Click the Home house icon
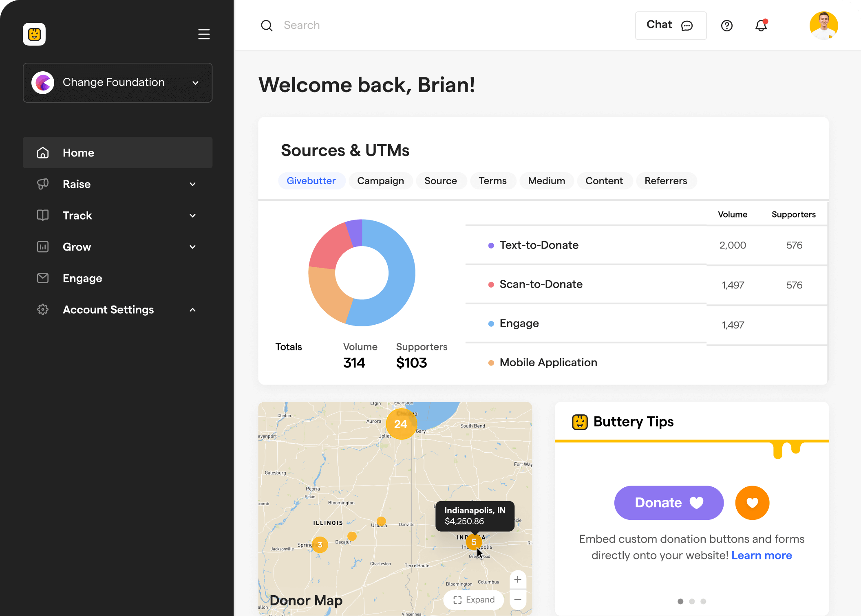 (43, 153)
